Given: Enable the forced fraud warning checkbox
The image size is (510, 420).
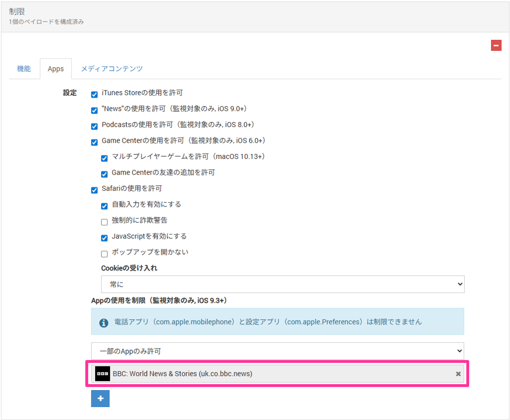Looking at the screenshot, I should (x=104, y=222).
